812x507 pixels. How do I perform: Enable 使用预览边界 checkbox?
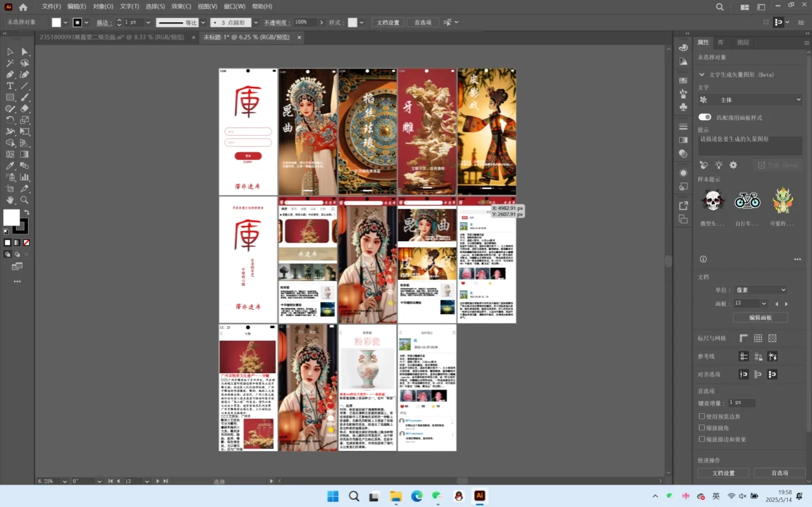pos(702,416)
